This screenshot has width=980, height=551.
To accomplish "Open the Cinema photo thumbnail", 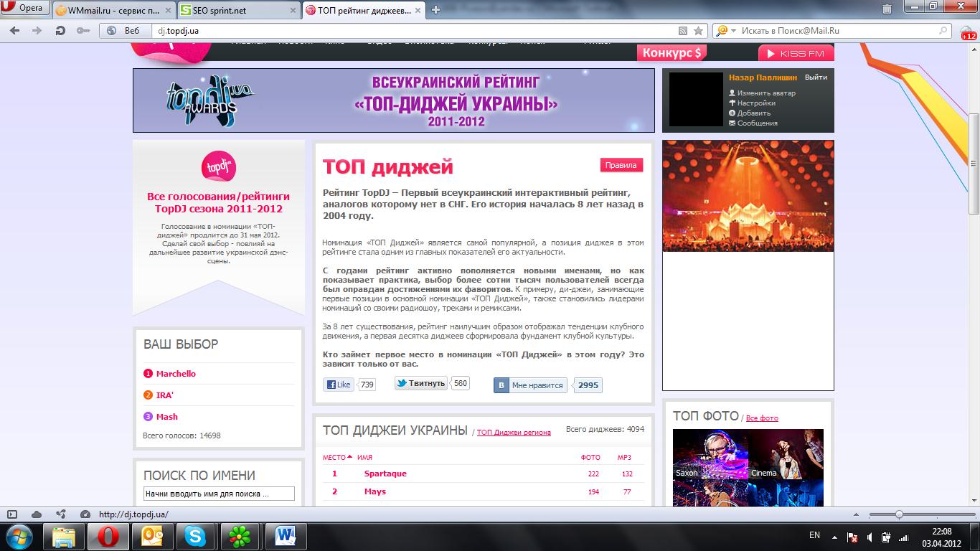I will (786, 454).
